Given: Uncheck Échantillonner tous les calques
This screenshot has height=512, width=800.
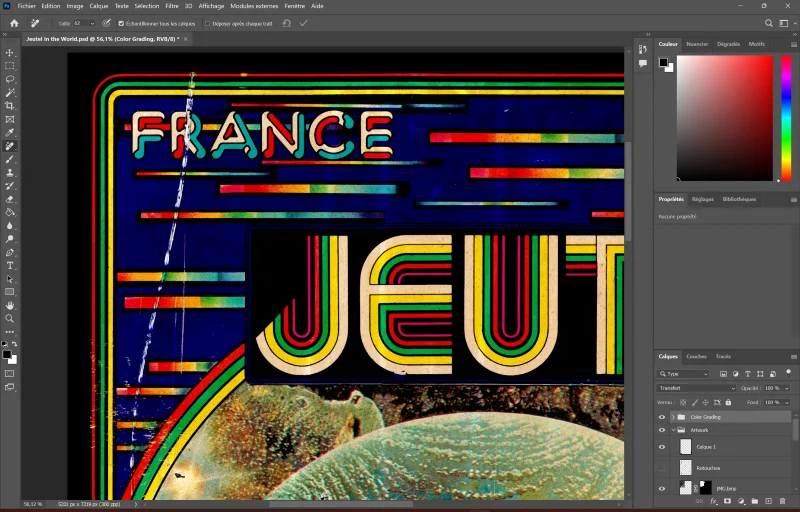Looking at the screenshot, I should point(121,22).
